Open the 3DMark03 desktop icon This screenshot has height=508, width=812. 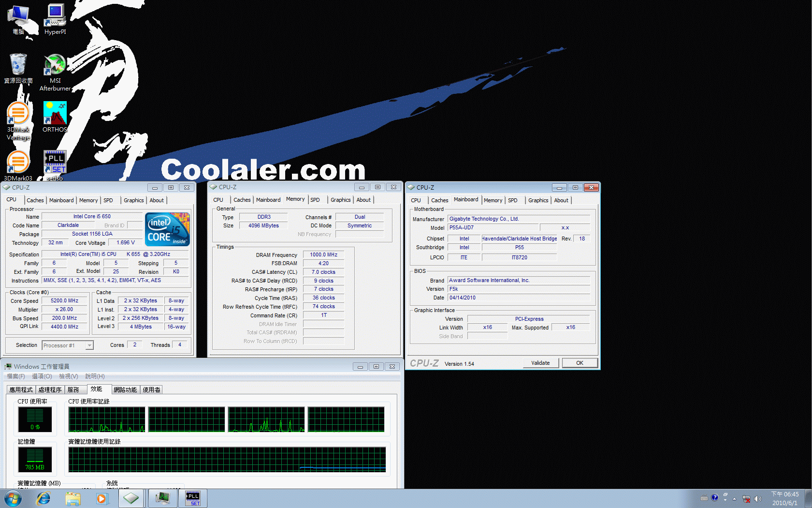[x=18, y=165]
